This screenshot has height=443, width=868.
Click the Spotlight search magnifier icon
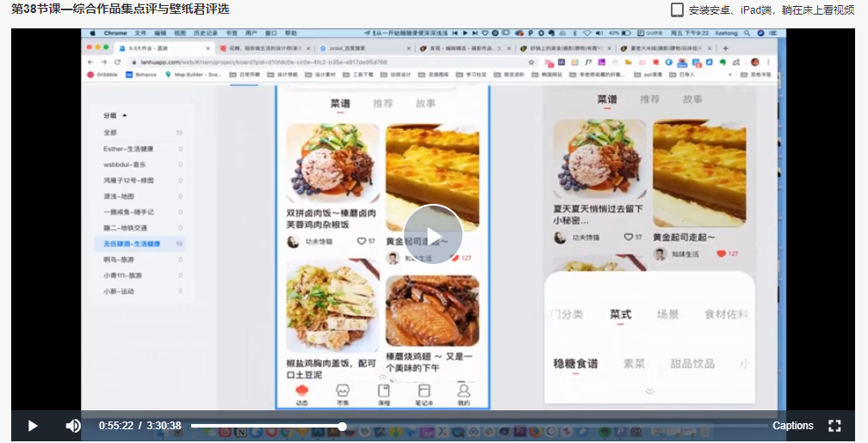click(x=747, y=34)
